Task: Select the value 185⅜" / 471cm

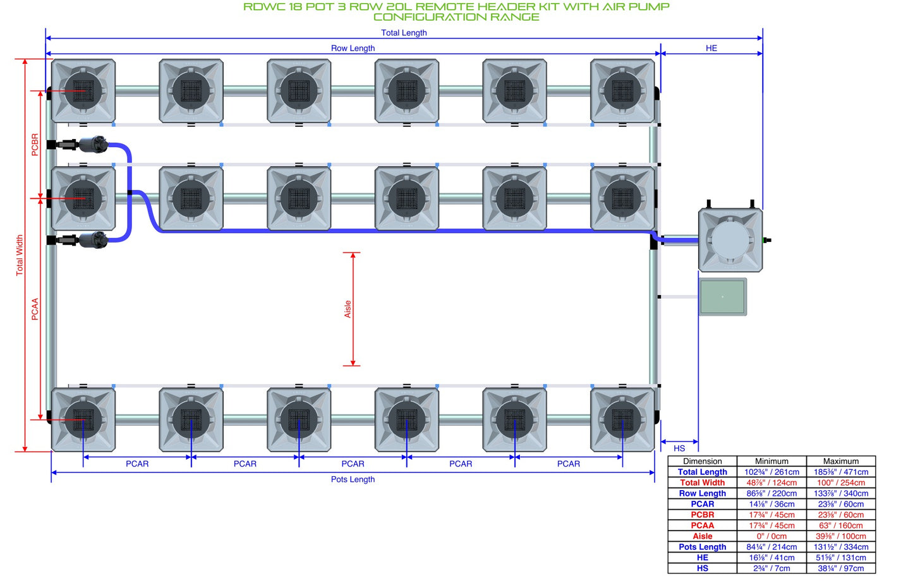Action: click(x=841, y=472)
